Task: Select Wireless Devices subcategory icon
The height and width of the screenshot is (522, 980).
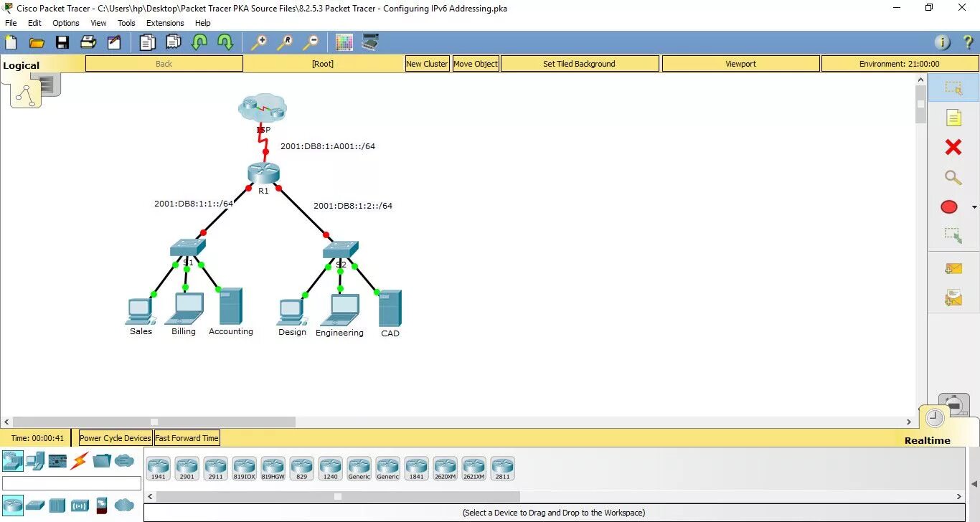Action: [x=80, y=505]
